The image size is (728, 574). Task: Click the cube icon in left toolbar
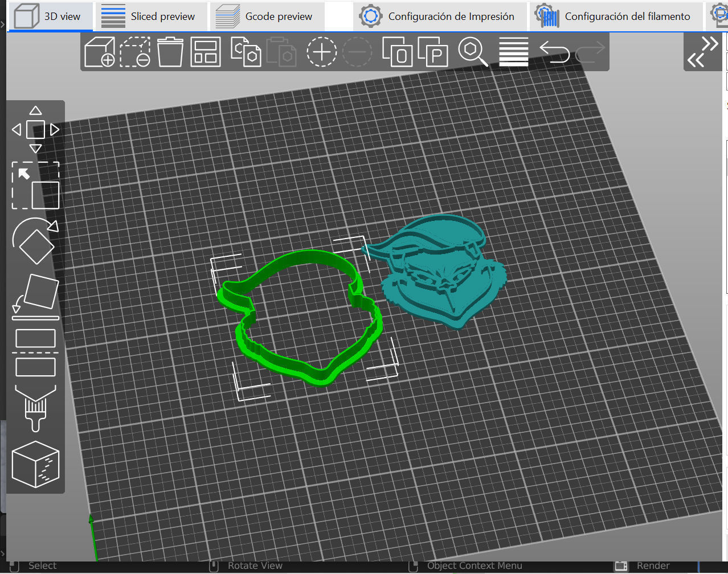(x=35, y=464)
